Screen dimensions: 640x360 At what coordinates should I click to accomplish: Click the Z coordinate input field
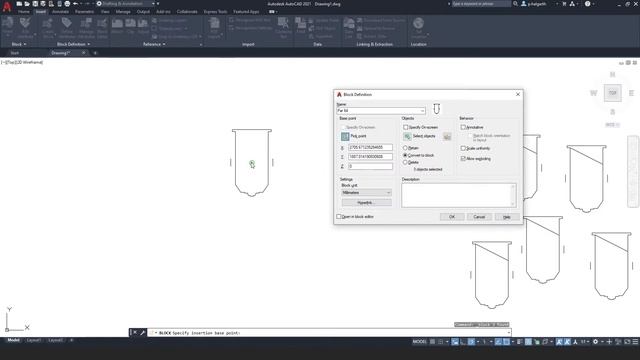click(370, 167)
